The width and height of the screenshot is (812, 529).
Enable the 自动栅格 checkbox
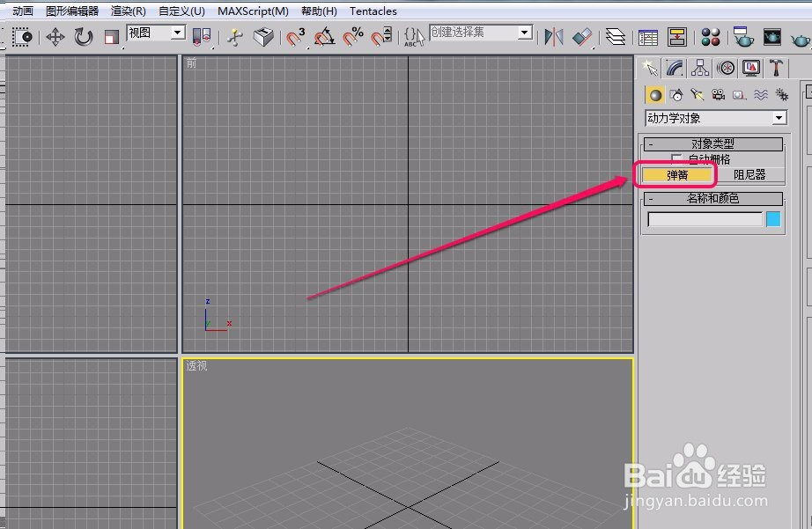(x=676, y=158)
